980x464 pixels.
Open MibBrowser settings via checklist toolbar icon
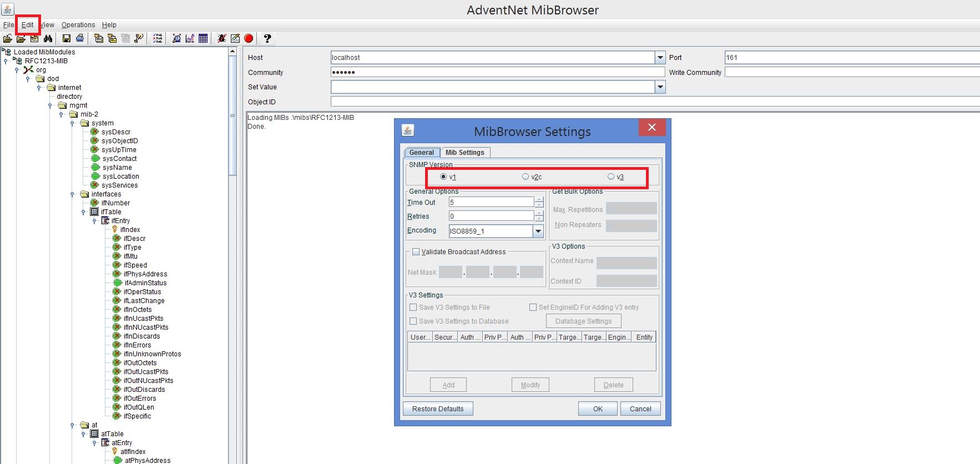tap(158, 38)
